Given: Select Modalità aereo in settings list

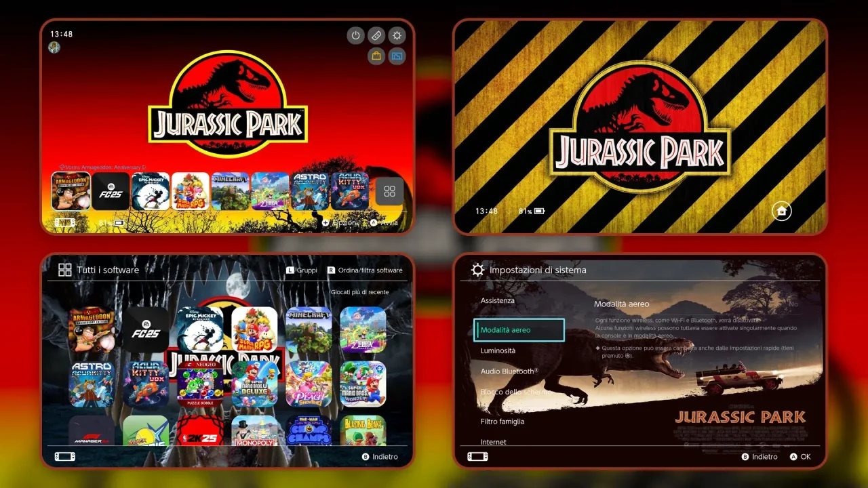Looking at the screenshot, I should point(519,330).
